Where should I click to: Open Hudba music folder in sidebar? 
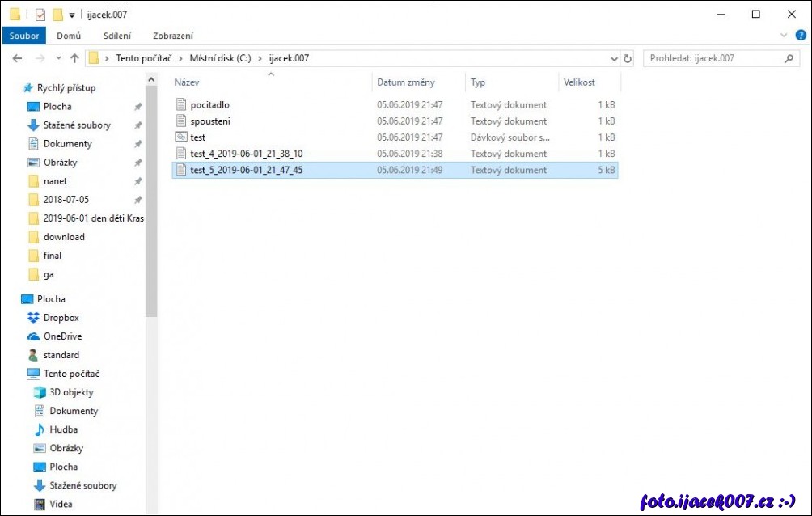point(63,429)
